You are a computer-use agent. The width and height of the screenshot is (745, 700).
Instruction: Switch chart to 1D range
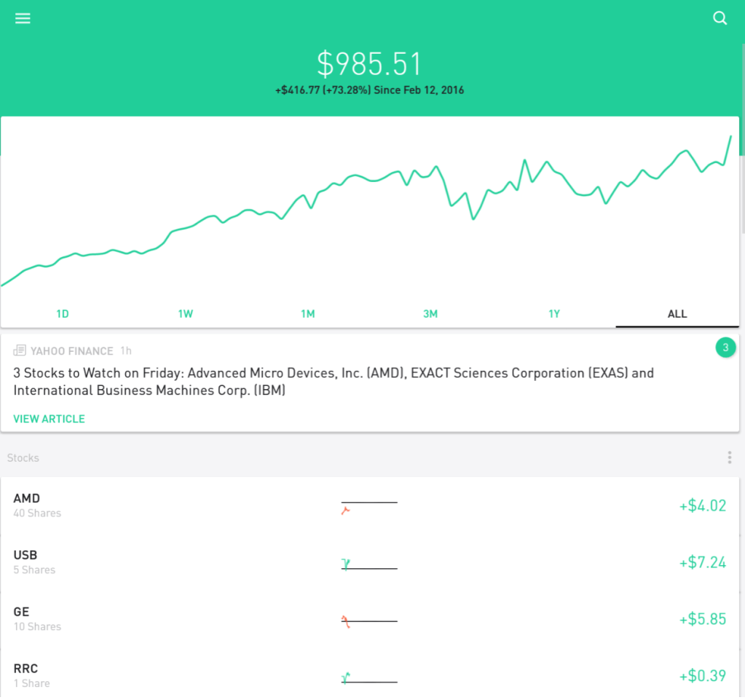pos(63,314)
